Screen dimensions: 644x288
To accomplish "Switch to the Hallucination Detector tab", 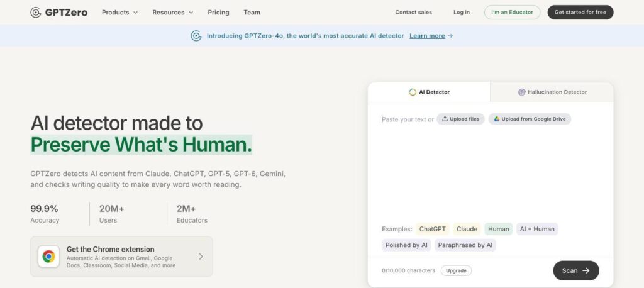I will (x=552, y=92).
